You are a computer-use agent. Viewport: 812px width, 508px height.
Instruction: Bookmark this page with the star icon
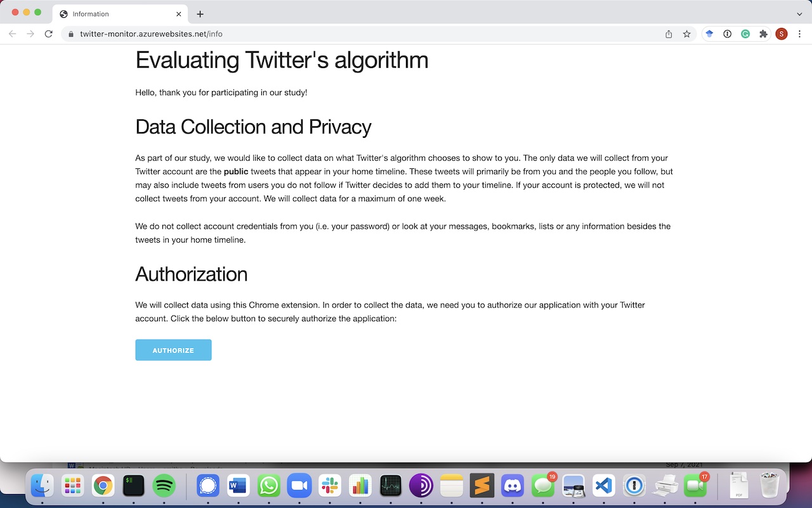[686, 34]
